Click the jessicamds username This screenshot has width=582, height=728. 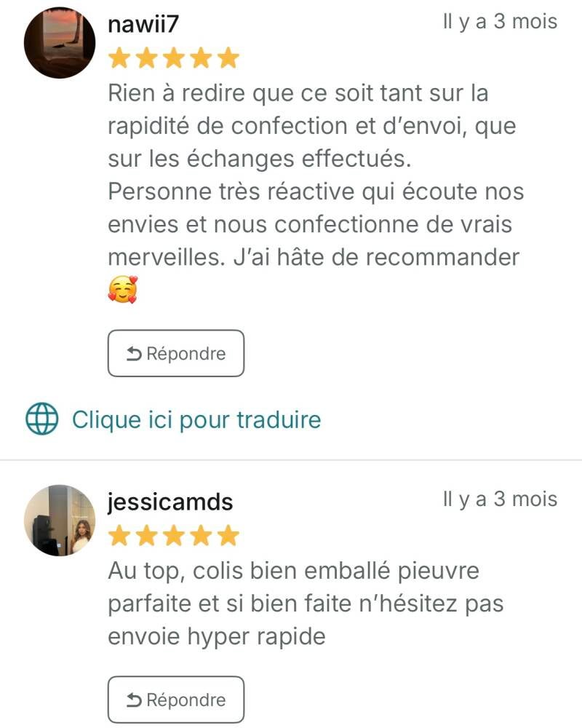point(170,502)
